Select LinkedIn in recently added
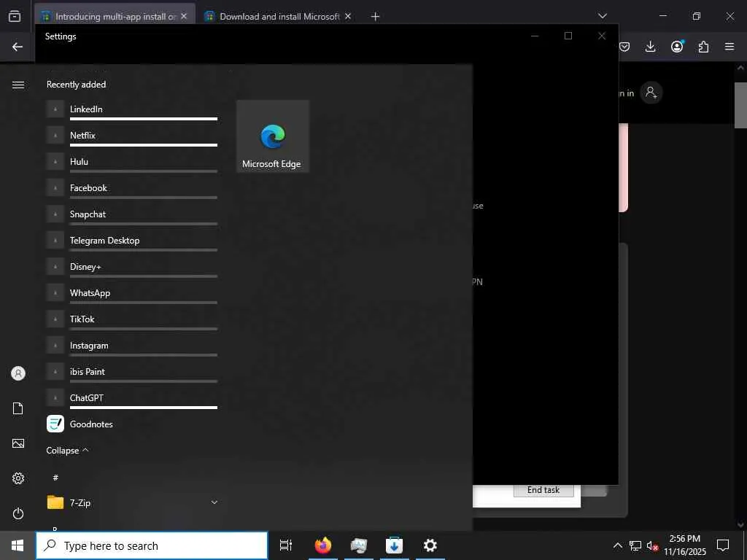 [132, 109]
